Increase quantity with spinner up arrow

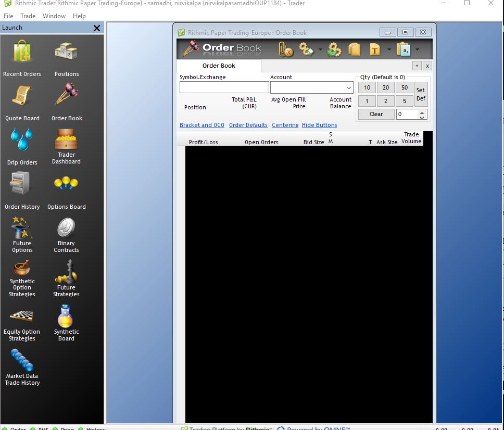pyautogui.click(x=422, y=112)
